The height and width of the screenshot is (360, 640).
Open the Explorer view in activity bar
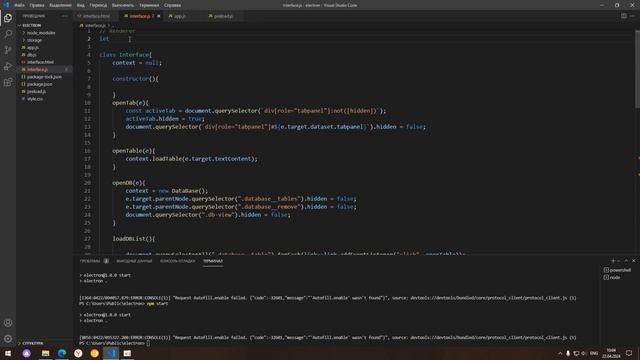(8, 18)
